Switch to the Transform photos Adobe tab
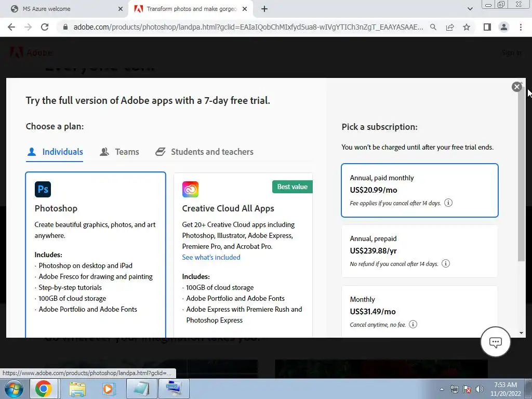The width and height of the screenshot is (532, 399). 191,9
